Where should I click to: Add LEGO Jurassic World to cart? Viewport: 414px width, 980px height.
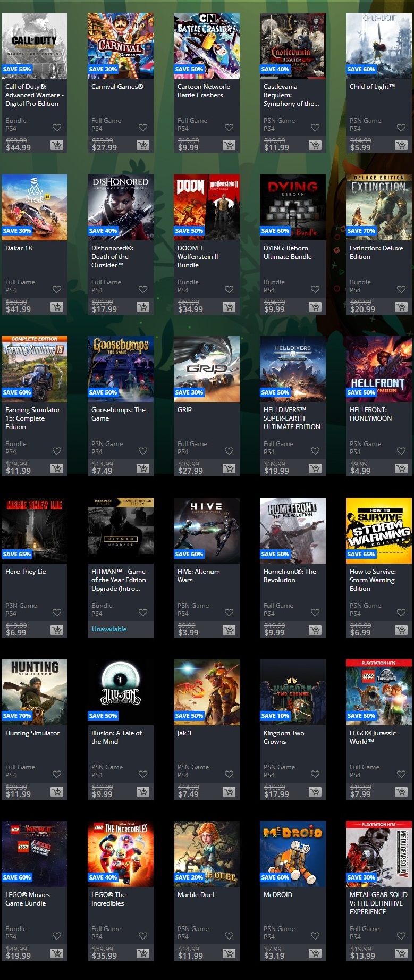(401, 791)
